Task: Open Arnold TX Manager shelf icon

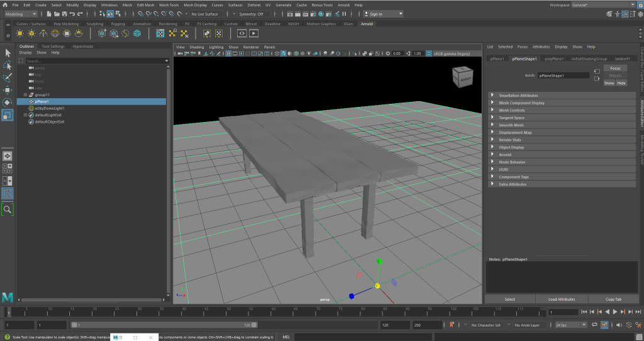Action: pyautogui.click(x=160, y=34)
